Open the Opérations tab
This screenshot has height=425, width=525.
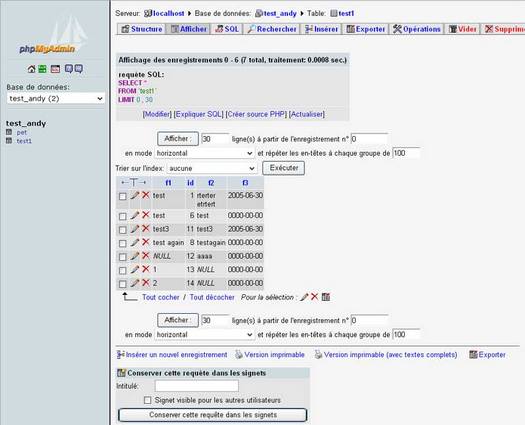pyautogui.click(x=417, y=29)
